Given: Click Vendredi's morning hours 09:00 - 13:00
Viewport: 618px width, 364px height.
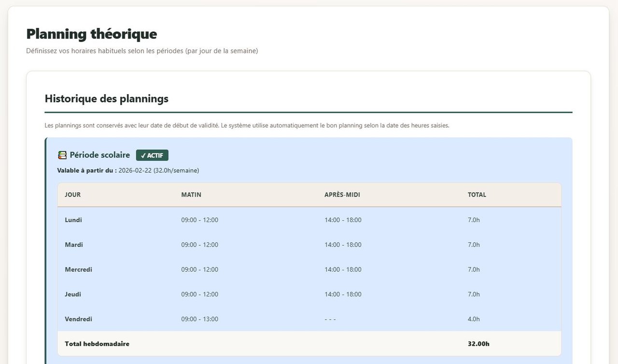Looking at the screenshot, I should [x=199, y=319].
